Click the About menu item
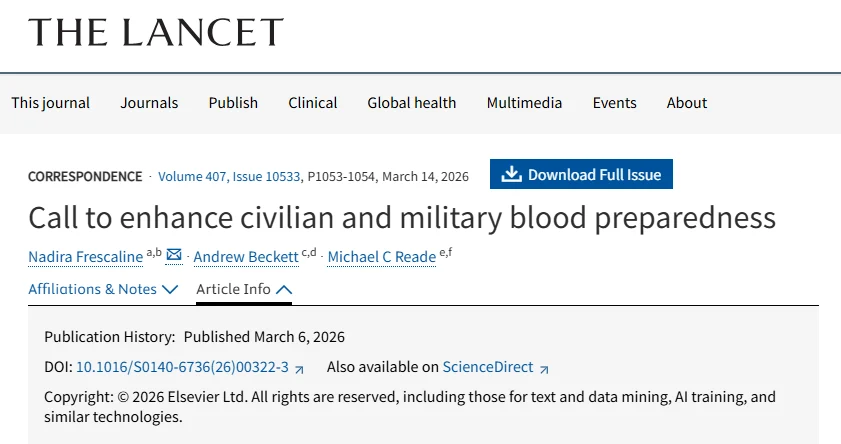This screenshot has width=841, height=444. (x=687, y=103)
